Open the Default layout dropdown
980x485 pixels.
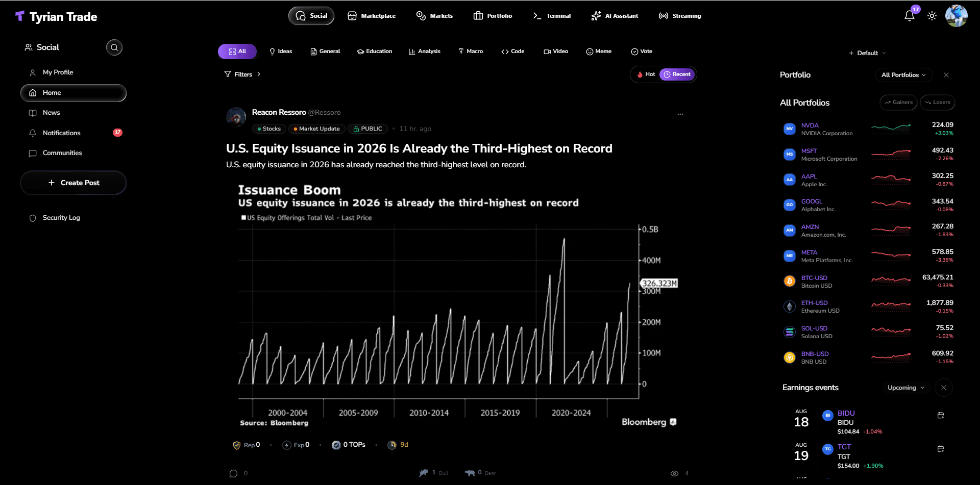867,53
